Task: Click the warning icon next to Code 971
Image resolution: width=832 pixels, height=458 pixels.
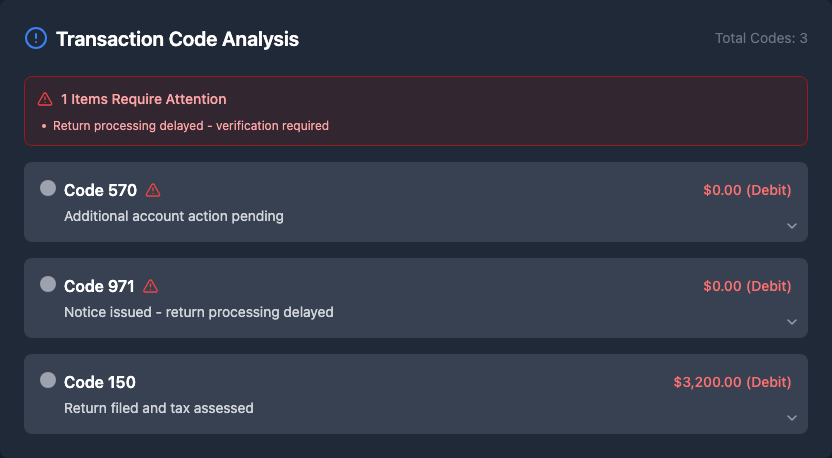Action: pyautogui.click(x=151, y=286)
